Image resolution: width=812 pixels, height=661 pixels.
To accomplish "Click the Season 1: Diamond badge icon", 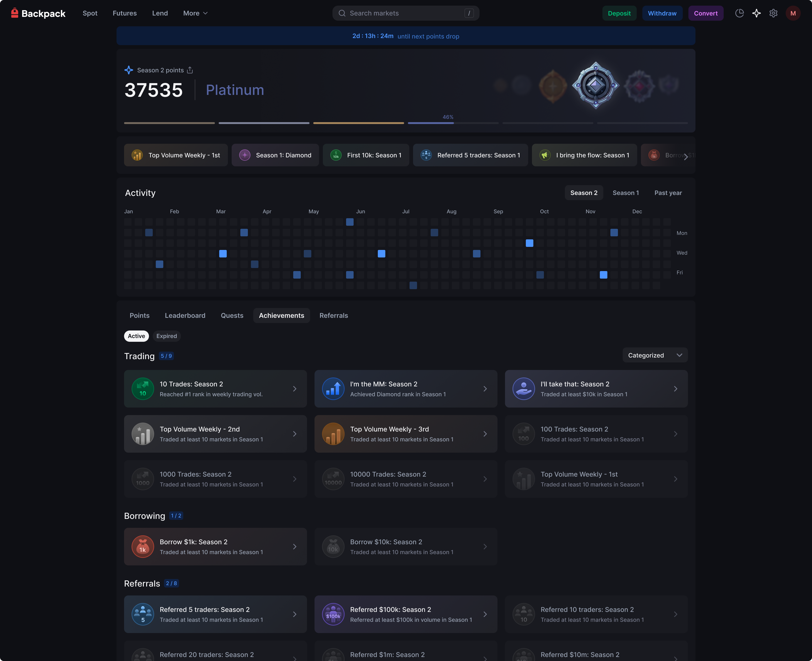I will [245, 155].
